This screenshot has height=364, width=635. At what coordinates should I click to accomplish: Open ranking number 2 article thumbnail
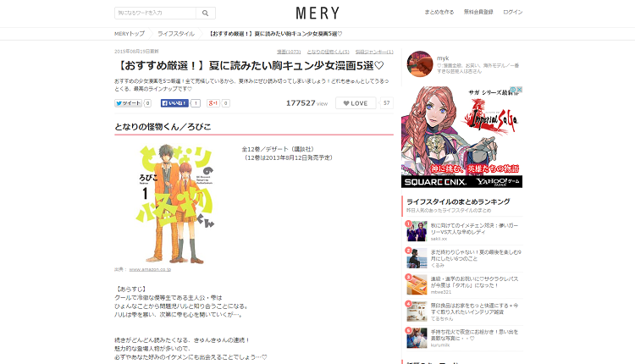tap(417, 258)
